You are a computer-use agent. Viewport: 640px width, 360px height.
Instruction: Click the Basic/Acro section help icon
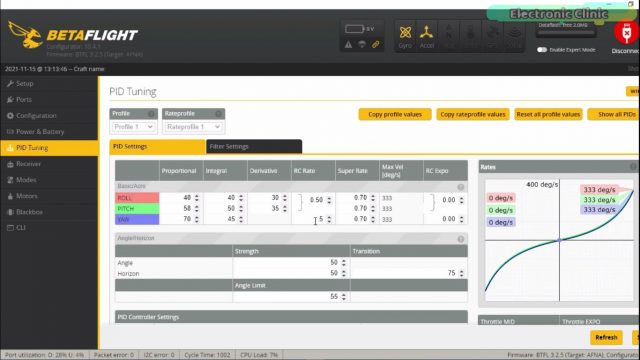click(461, 187)
